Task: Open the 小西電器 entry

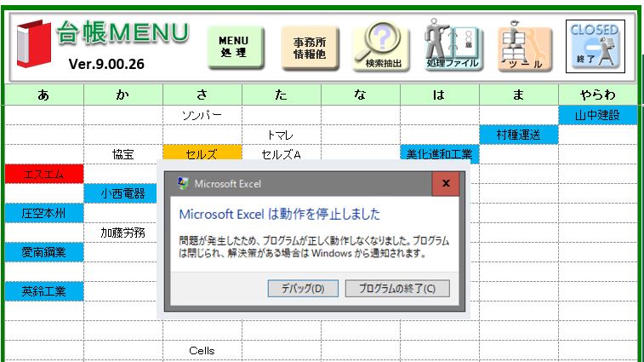Action: [120, 193]
